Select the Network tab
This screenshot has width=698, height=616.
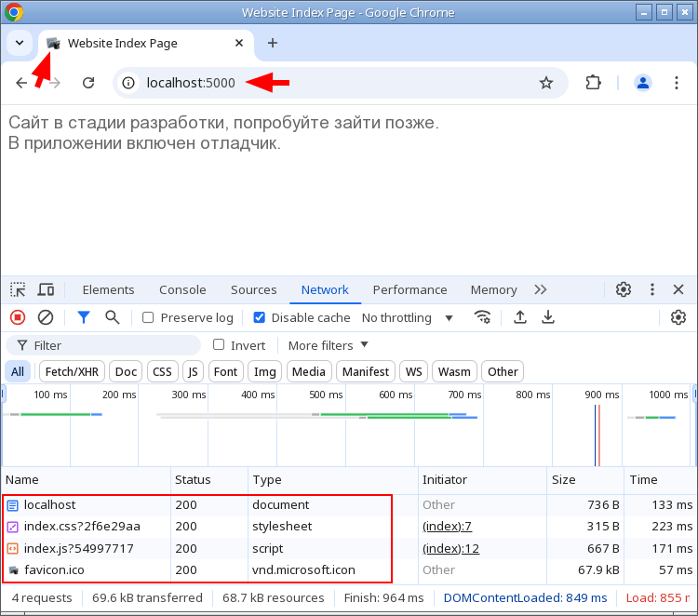(x=325, y=289)
